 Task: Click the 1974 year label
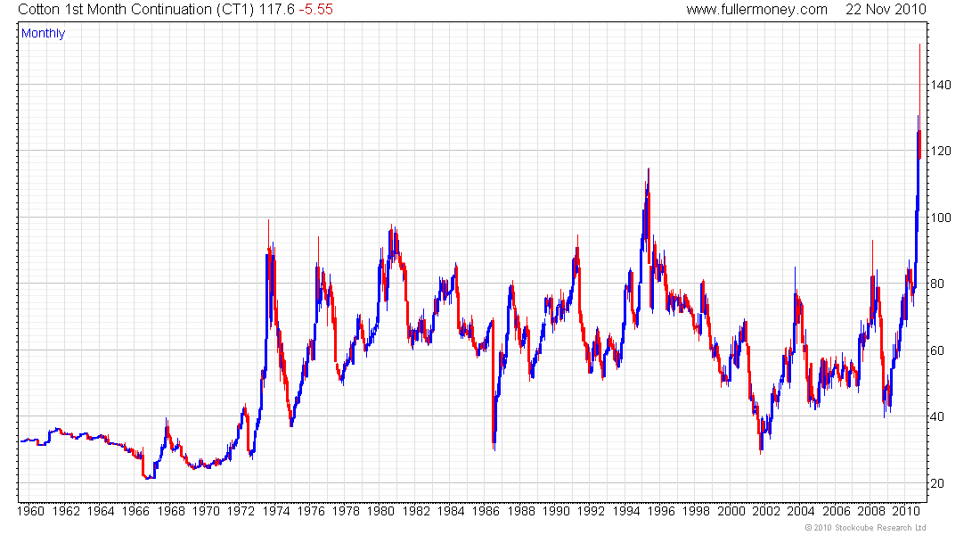pos(275,511)
